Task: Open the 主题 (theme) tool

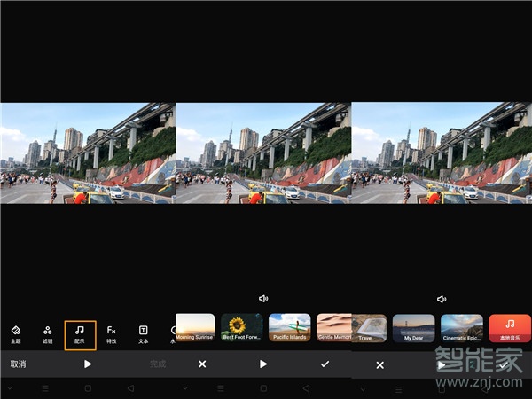Action: tap(15, 332)
